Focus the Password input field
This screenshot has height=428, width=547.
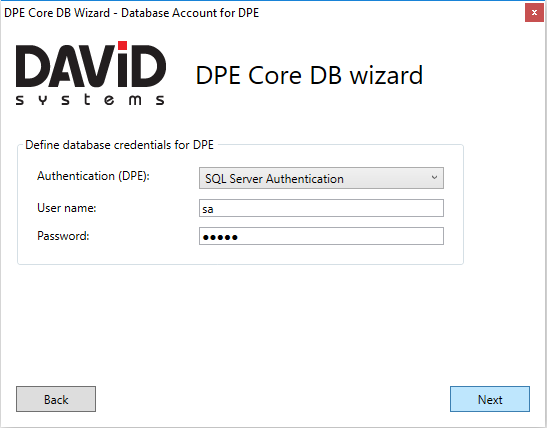pyautogui.click(x=321, y=236)
